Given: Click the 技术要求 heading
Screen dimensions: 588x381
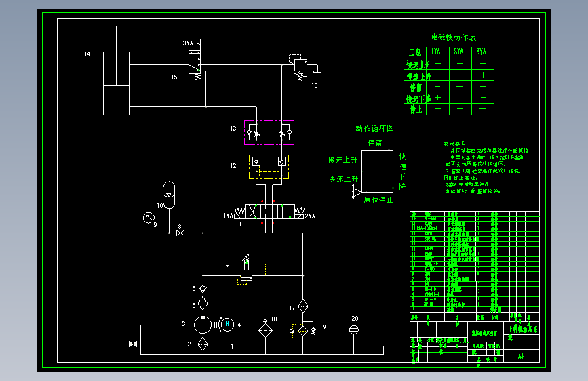Looking at the screenshot, I should pos(454,144).
